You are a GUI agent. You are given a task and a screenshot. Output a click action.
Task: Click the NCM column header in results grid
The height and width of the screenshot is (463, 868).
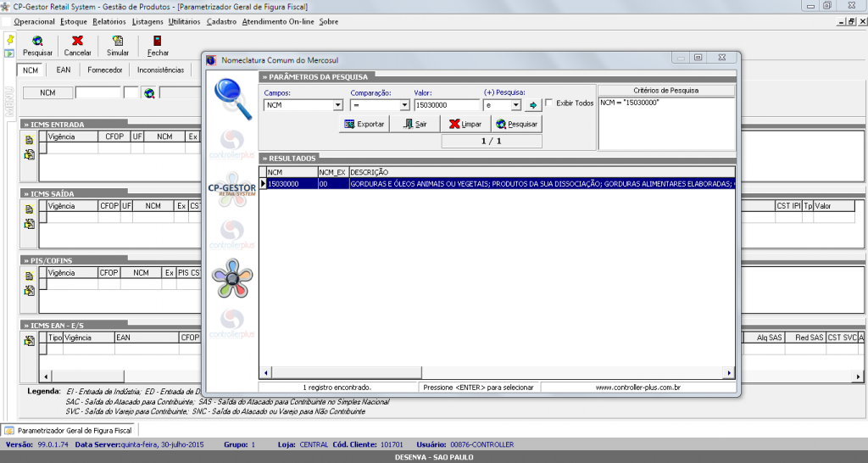[x=292, y=172]
